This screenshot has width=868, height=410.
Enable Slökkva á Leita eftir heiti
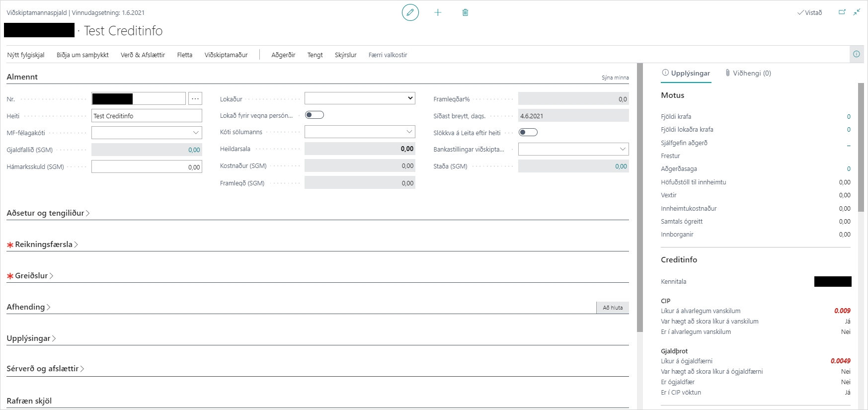point(528,132)
